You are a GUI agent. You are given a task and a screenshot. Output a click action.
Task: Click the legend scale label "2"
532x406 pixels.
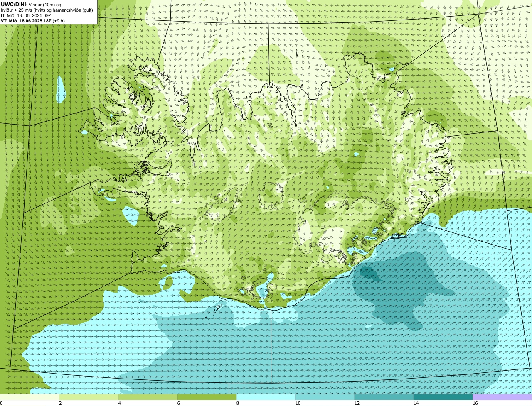60,403
